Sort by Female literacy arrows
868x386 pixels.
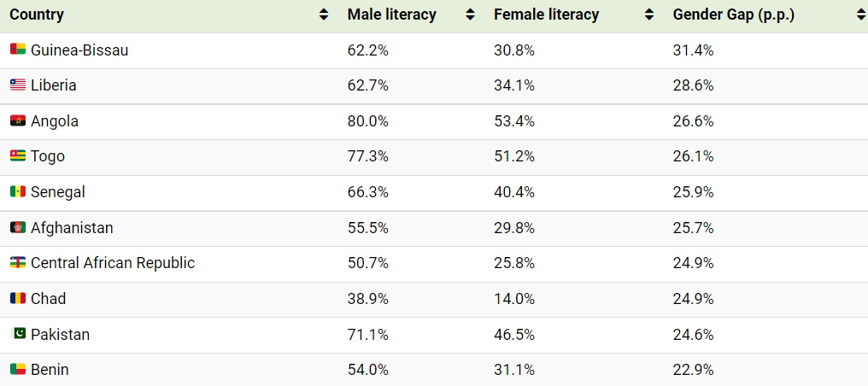point(649,15)
